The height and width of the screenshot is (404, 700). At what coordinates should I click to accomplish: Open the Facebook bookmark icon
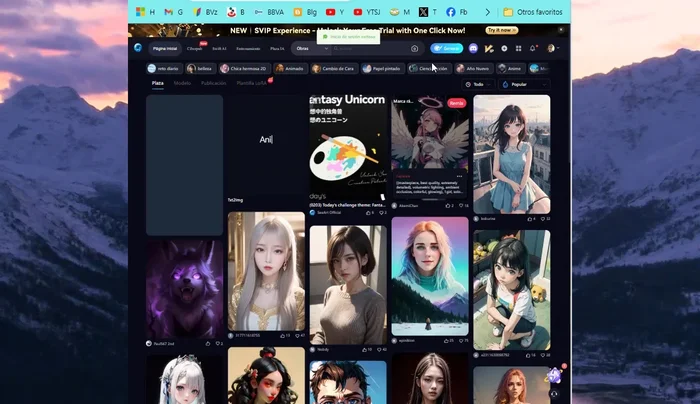[x=451, y=12]
